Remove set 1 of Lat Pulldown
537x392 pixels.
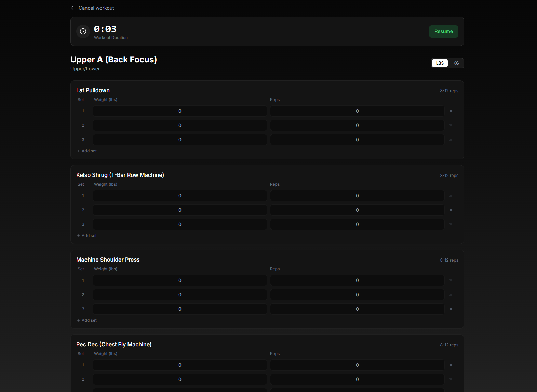[x=451, y=111]
